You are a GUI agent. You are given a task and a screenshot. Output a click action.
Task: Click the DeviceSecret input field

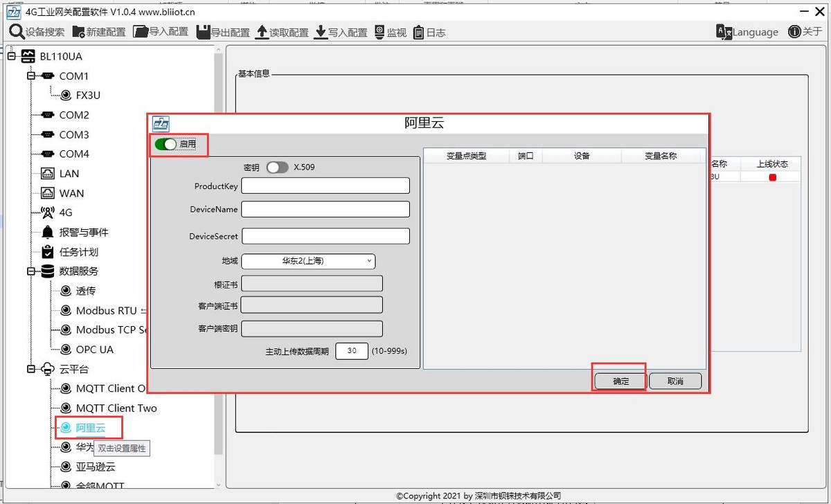[x=325, y=236]
